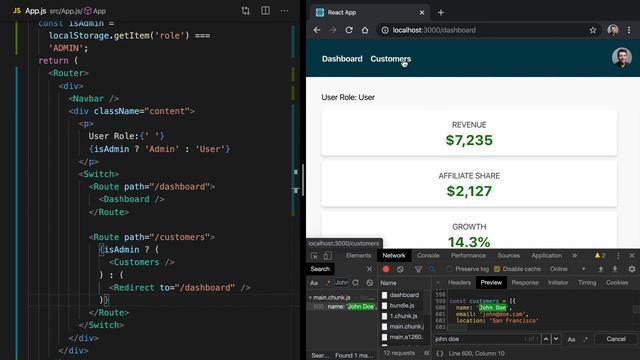Screen dimensions: 640x360
Task: Refresh the search results in Search panel
Action: pos(356,283)
